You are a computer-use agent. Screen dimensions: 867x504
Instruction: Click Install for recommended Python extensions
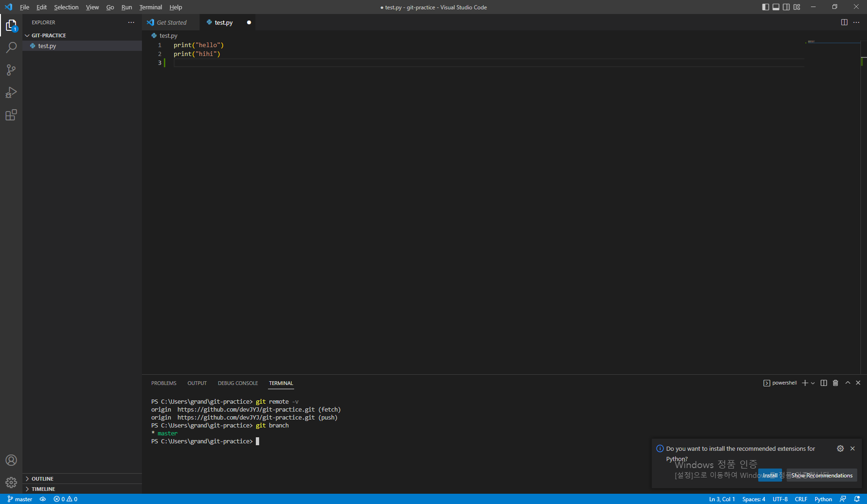pos(770,475)
